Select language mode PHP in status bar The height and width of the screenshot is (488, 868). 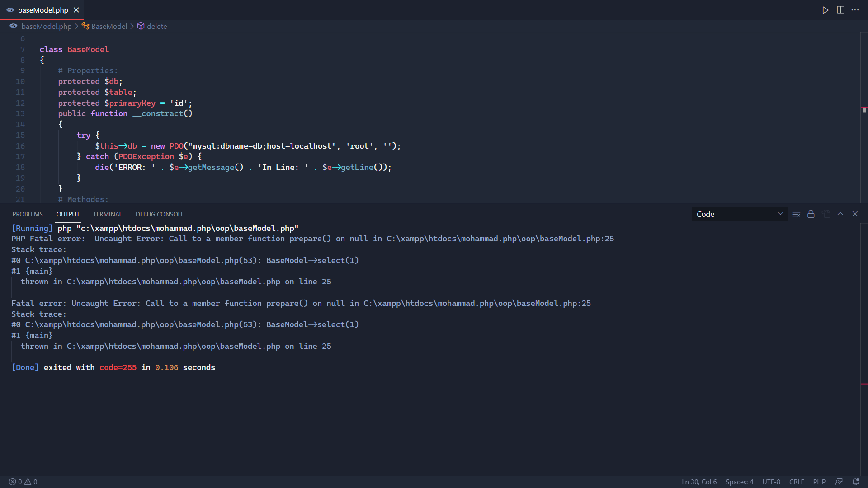[819, 482]
